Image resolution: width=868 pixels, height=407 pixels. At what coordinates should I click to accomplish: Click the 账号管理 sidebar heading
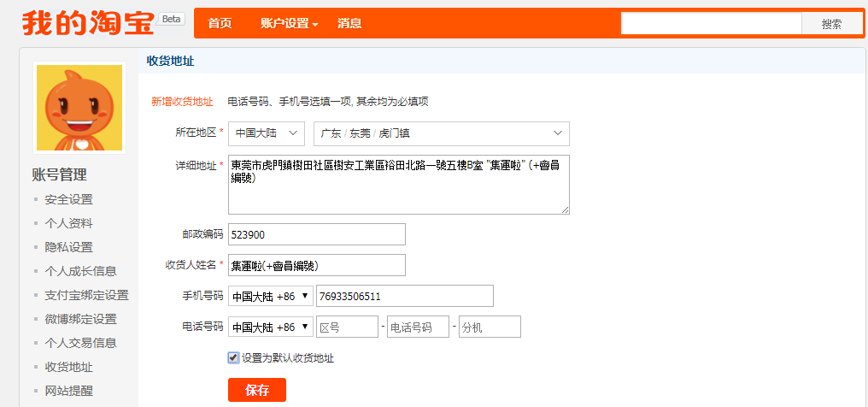click(59, 175)
